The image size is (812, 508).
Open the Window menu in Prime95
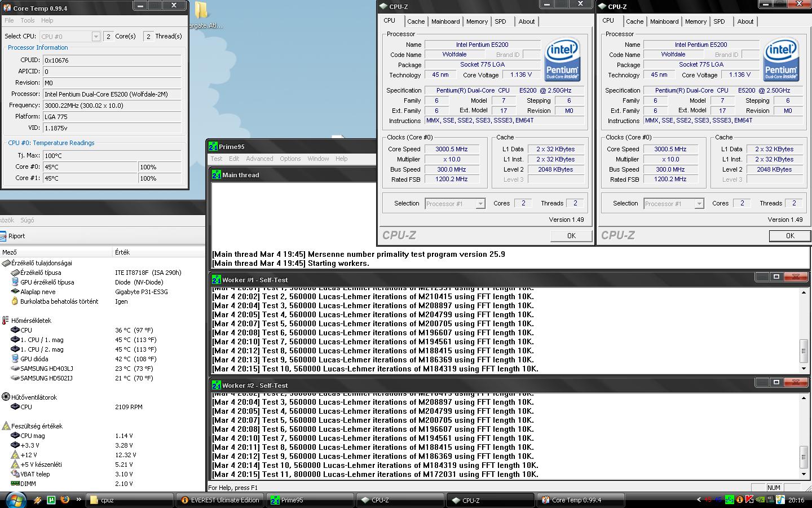pos(318,159)
